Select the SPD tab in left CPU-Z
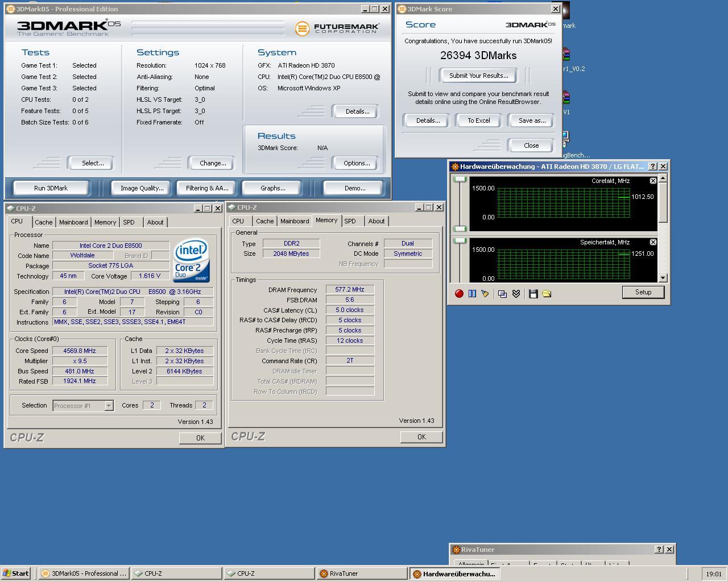 coord(129,222)
